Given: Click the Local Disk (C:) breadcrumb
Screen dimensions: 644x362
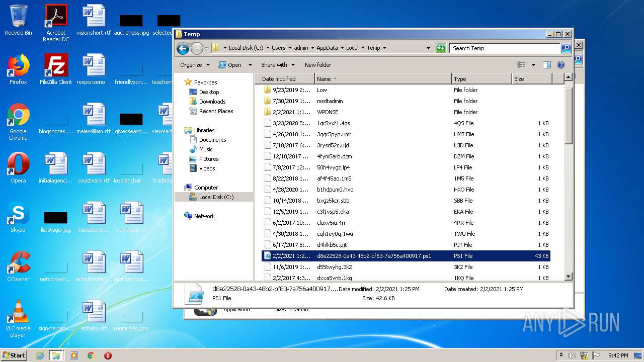Looking at the screenshot, I should pos(246,48).
